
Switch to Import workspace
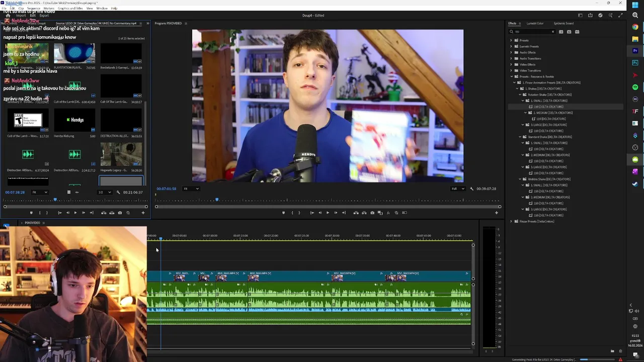21,16
